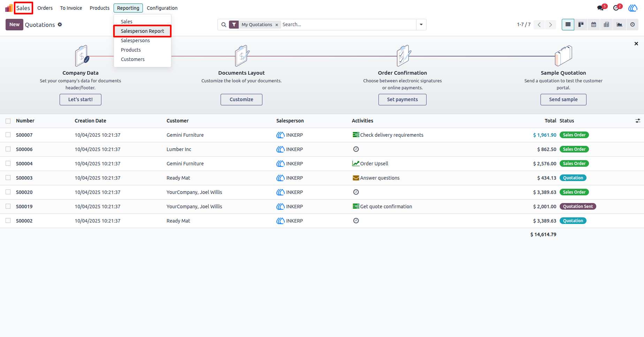Check the box for order S00019
This screenshot has height=337, width=644.
(x=8, y=206)
